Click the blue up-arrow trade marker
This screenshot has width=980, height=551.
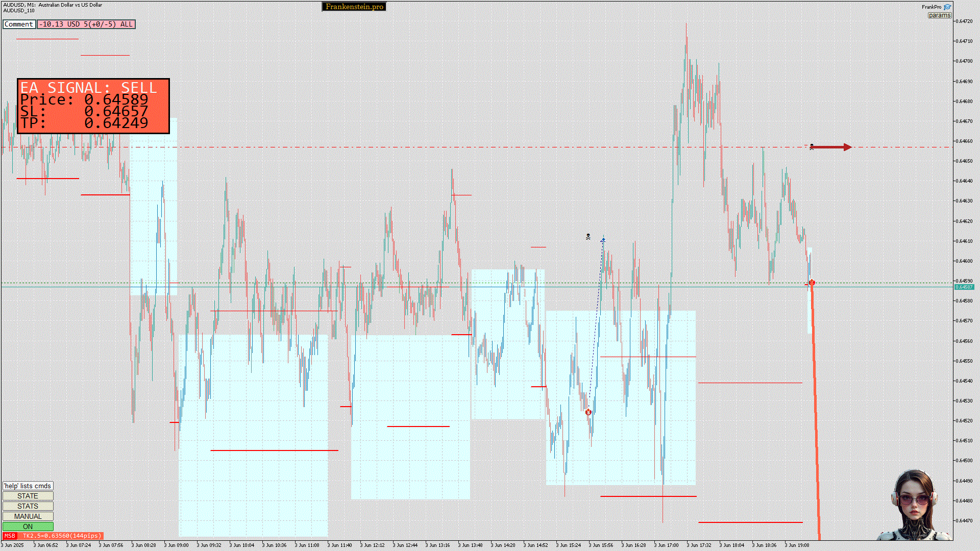coord(603,239)
